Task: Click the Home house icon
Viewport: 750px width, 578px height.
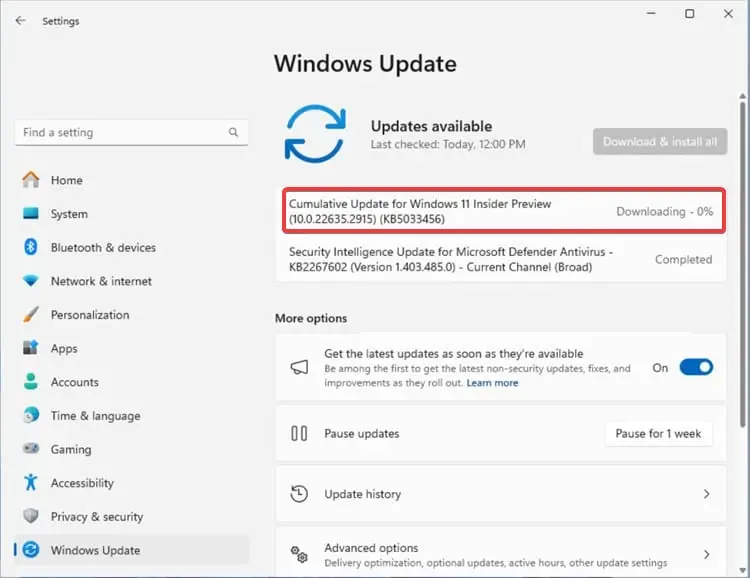Action: pyautogui.click(x=31, y=180)
